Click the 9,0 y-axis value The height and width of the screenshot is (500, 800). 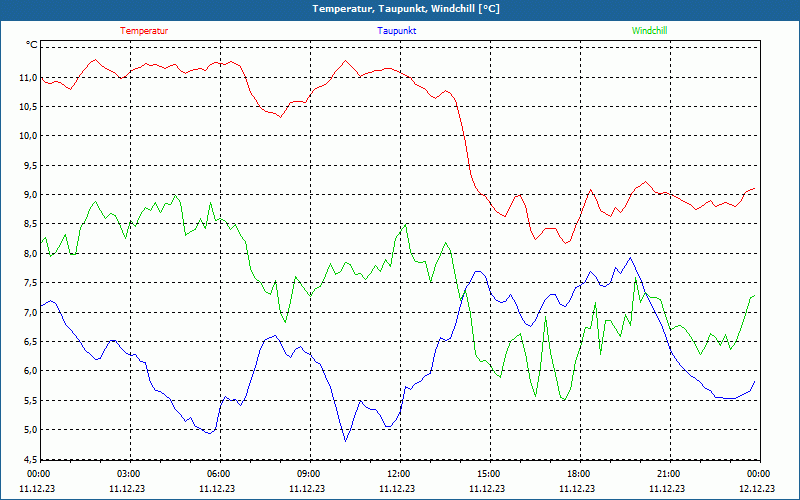(30, 194)
